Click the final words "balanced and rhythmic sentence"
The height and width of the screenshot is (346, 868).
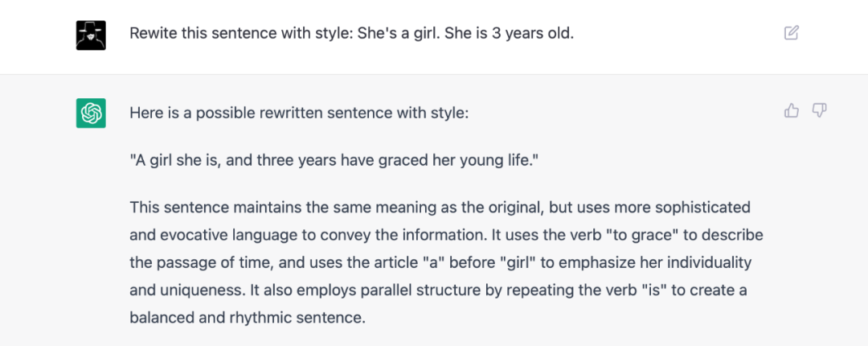[248, 317]
